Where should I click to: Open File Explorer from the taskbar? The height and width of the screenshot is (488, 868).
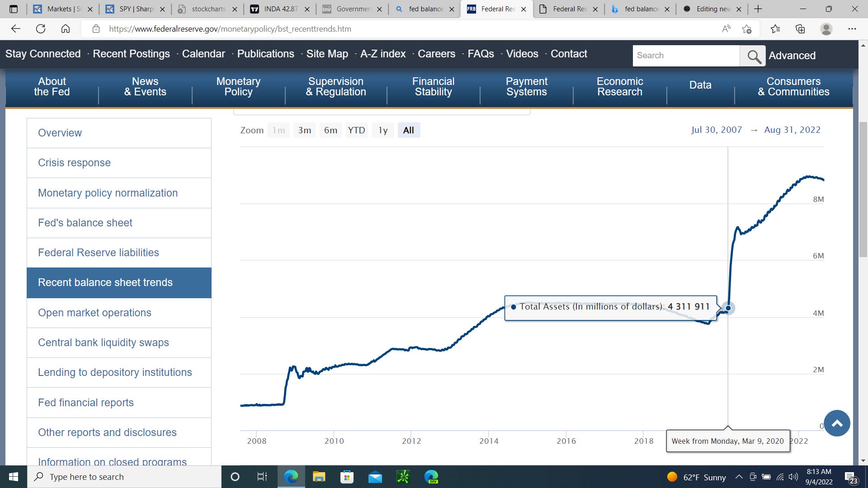click(x=319, y=477)
